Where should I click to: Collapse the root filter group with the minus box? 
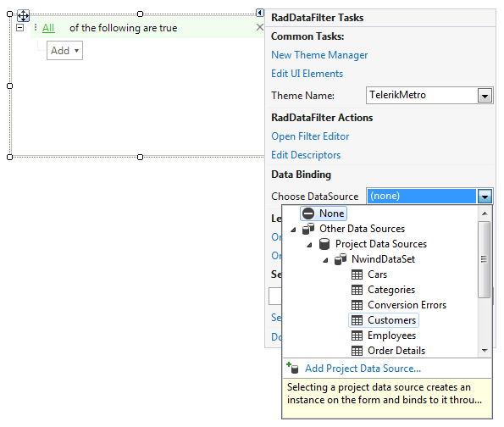[x=20, y=28]
